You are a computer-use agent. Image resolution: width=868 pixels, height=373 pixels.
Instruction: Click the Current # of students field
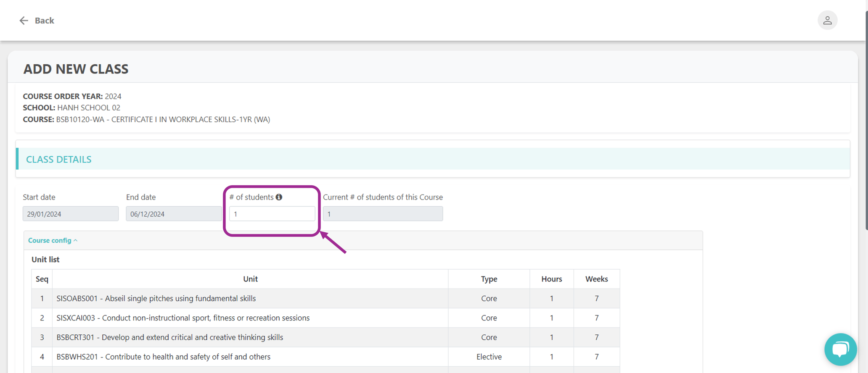[383, 214]
